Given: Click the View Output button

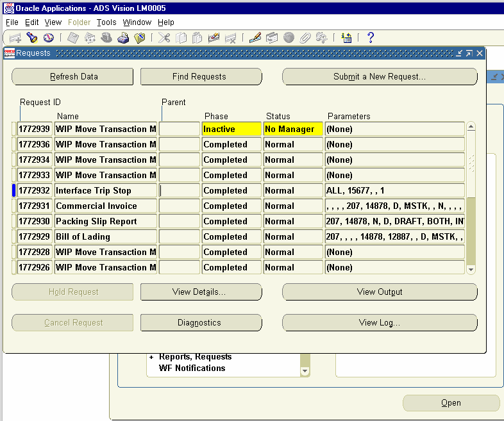Looking at the screenshot, I should 380,292.
